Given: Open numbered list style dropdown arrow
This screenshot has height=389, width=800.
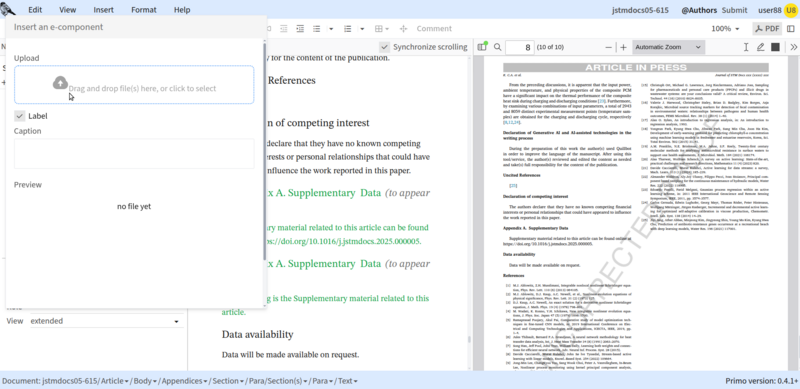Looking at the screenshot, I should tap(362, 29).
